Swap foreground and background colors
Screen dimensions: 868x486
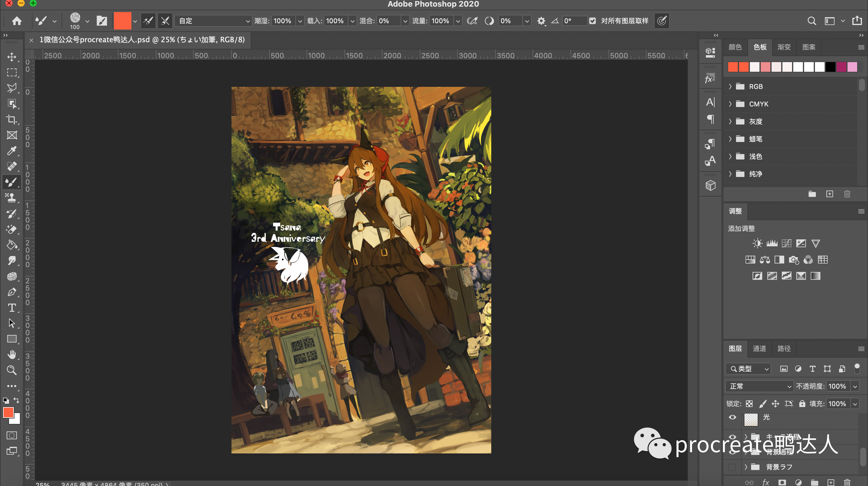coord(17,400)
